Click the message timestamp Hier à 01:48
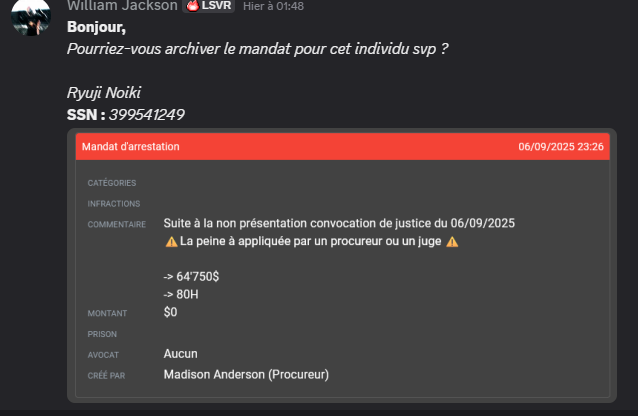Image resolution: width=638 pixels, height=416 pixels. (274, 7)
